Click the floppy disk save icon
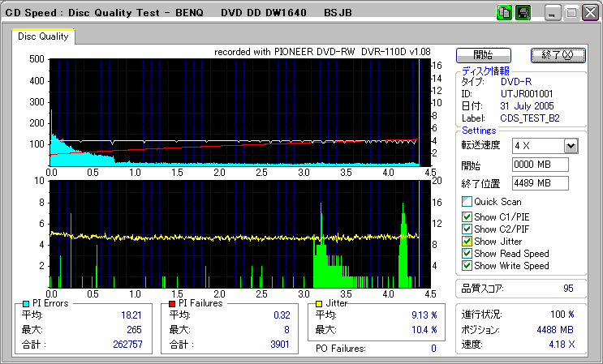Image resolution: width=603 pixels, height=364 pixels. tap(523, 13)
